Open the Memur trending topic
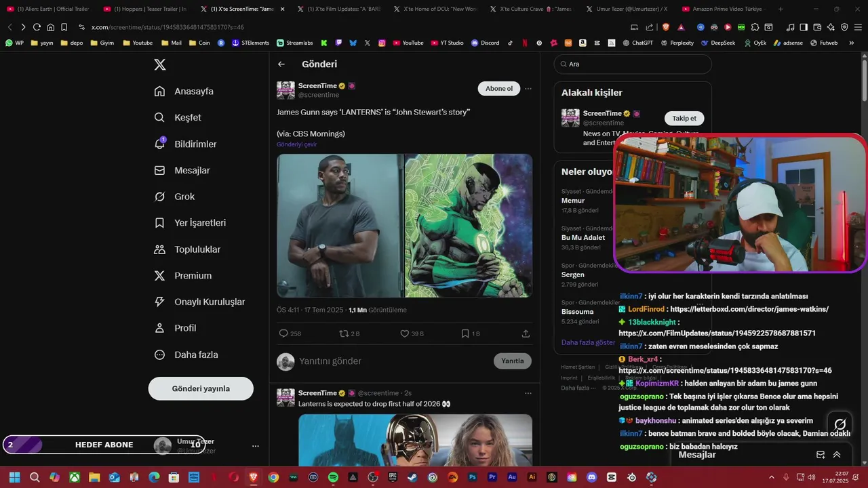The height and width of the screenshot is (488, 868). click(573, 201)
